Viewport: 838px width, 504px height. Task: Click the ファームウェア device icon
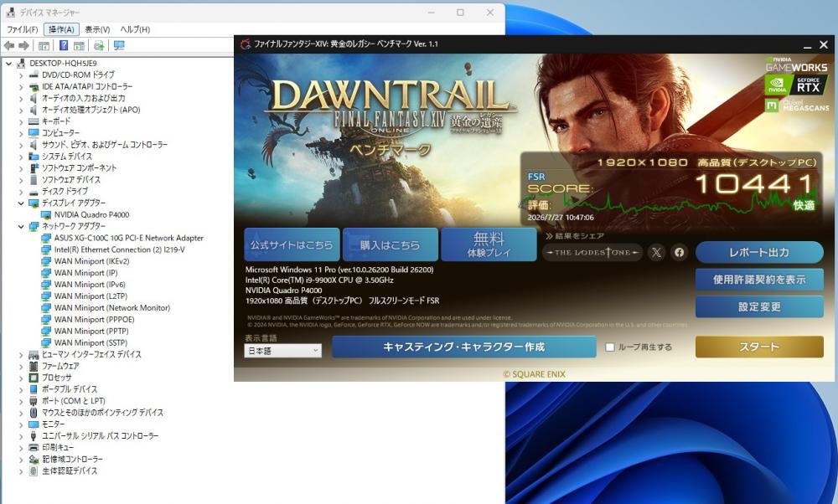34,366
